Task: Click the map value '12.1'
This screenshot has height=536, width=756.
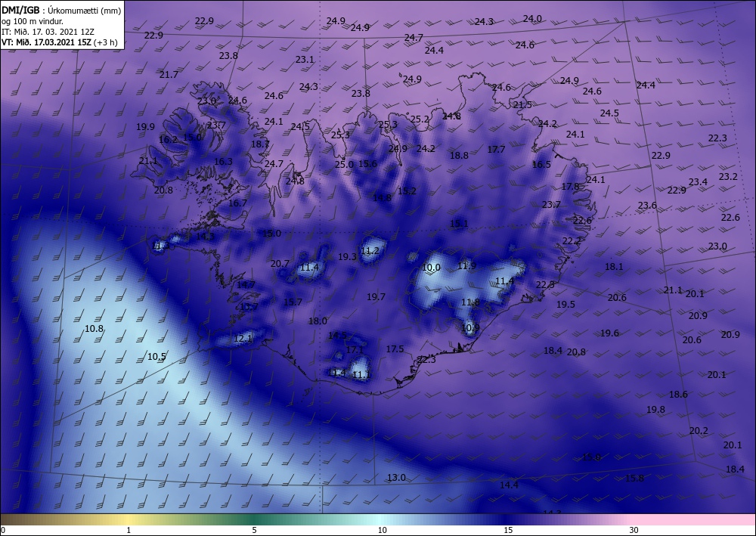Action: pos(243,339)
